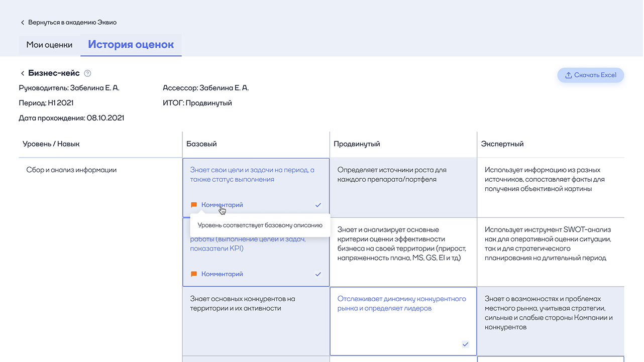Click the Сбор и анализ информации row label
Image resolution: width=644 pixels, height=362 pixels.
[71, 170]
